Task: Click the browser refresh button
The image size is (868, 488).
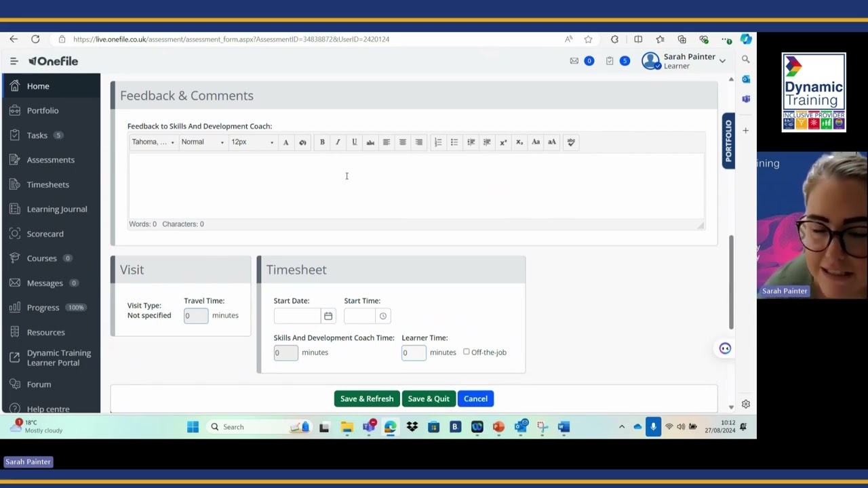Action: (35, 39)
